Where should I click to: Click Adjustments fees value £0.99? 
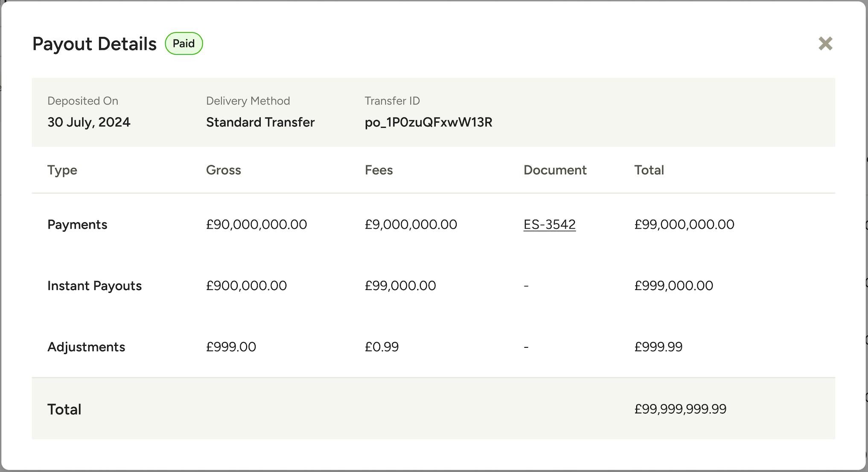(x=382, y=347)
